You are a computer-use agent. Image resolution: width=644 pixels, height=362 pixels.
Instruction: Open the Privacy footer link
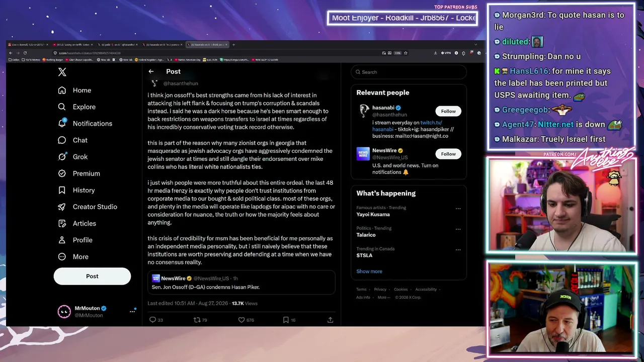380,290
